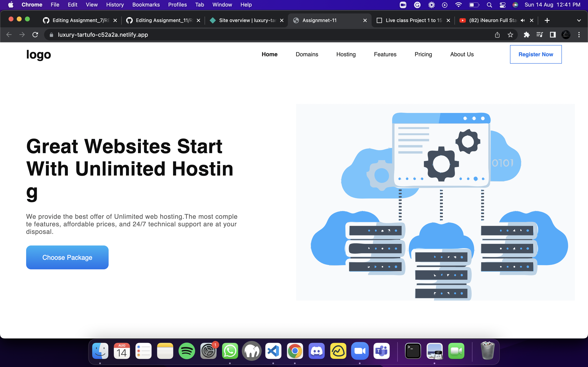The width and height of the screenshot is (588, 367).
Task: Mute the iNeuron YouTube tab audio icon
Action: coord(523,20)
